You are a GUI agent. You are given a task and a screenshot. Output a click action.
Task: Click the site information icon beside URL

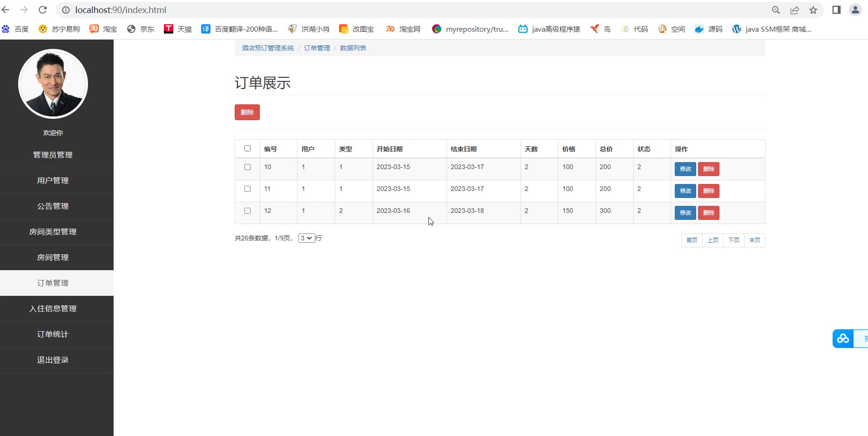pyautogui.click(x=66, y=10)
